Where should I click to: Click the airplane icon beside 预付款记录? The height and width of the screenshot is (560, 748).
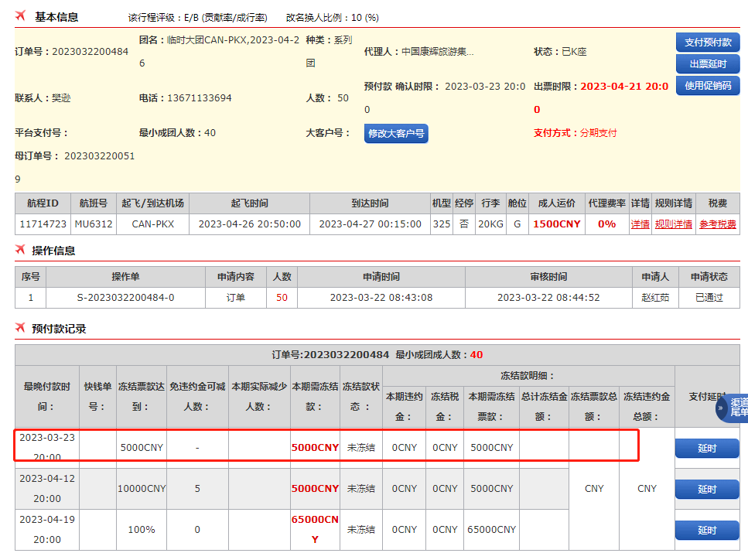pyautogui.click(x=20, y=328)
